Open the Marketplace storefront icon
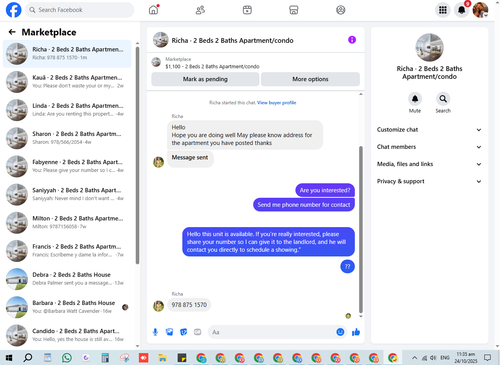 pos(294,10)
